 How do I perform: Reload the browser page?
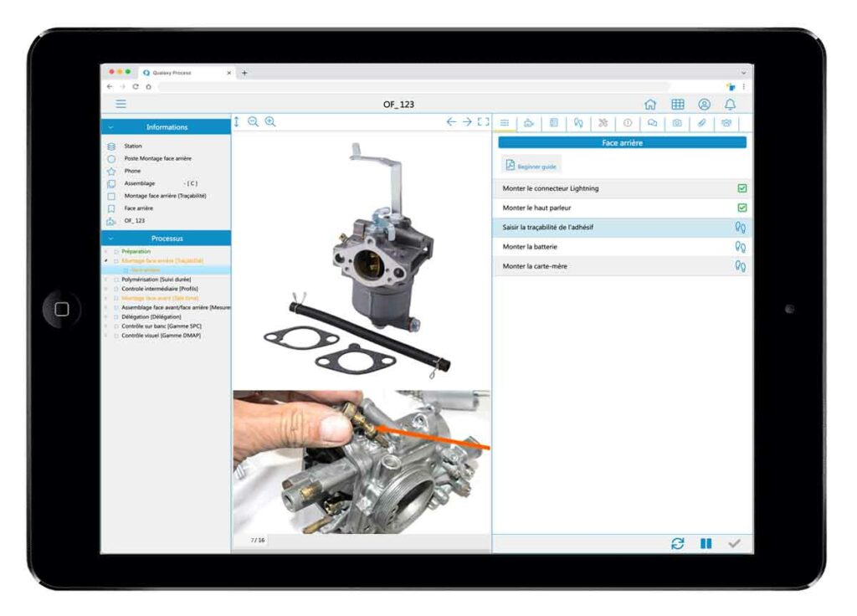pos(136,87)
